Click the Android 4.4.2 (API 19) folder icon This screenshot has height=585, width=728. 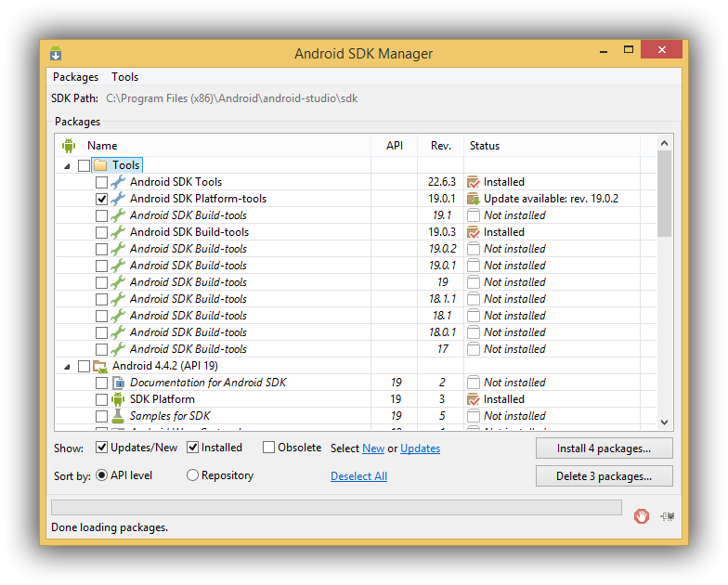[100, 366]
